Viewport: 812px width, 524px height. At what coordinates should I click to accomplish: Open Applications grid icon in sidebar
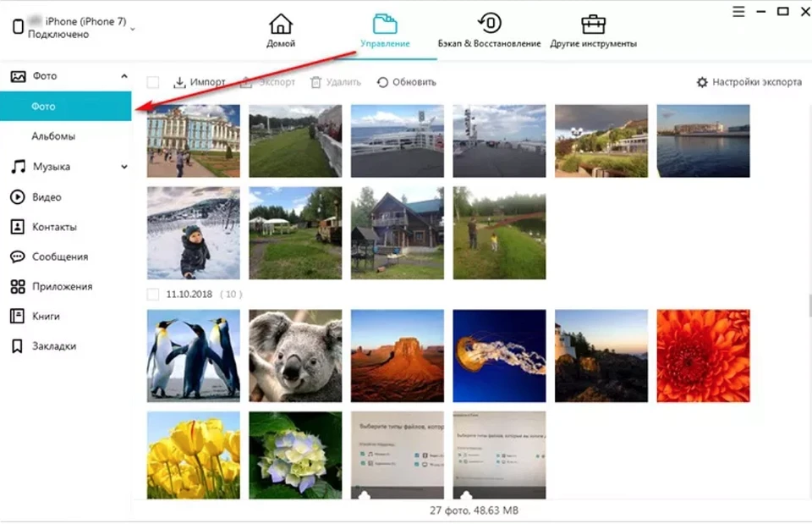point(17,286)
